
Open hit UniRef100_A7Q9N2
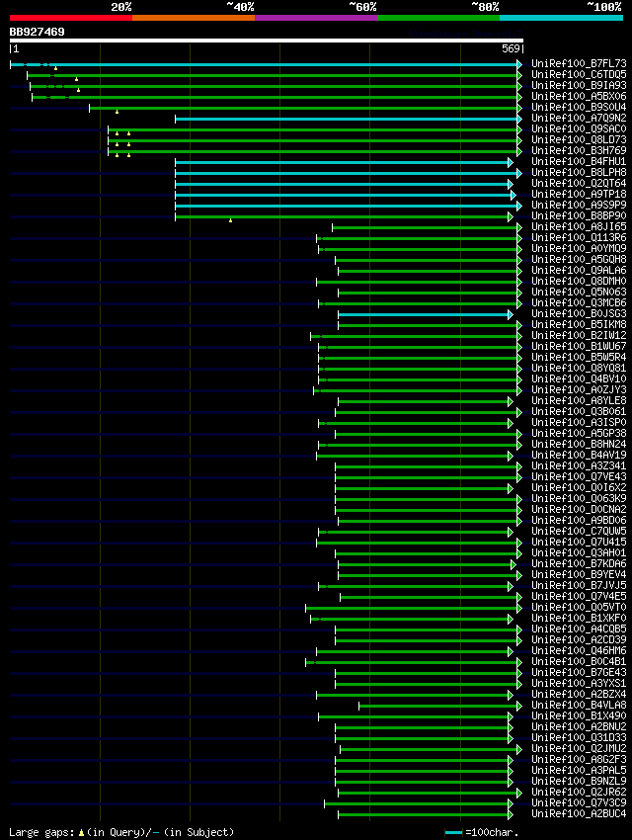click(x=579, y=118)
